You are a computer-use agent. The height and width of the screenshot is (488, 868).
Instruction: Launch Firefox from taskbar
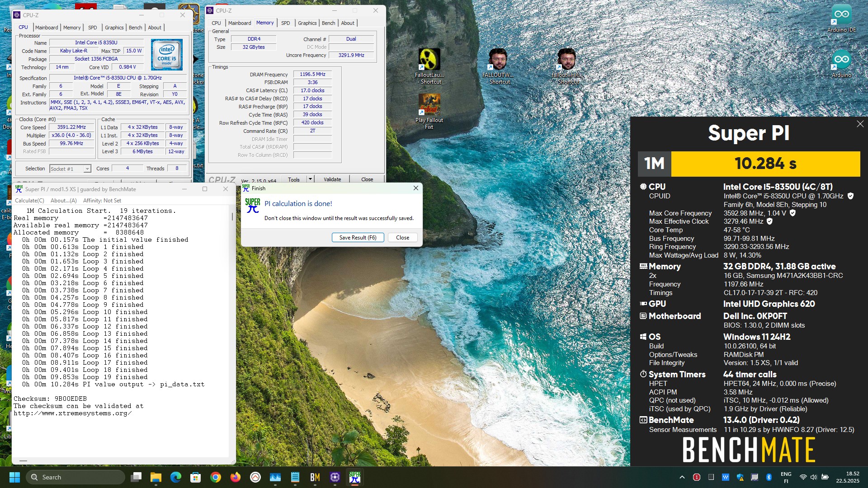(236, 477)
